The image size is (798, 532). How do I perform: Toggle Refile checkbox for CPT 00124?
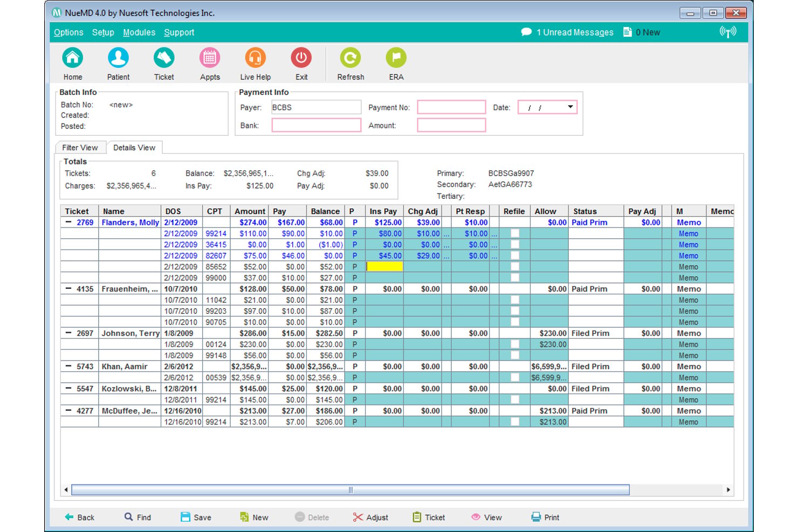click(x=515, y=344)
